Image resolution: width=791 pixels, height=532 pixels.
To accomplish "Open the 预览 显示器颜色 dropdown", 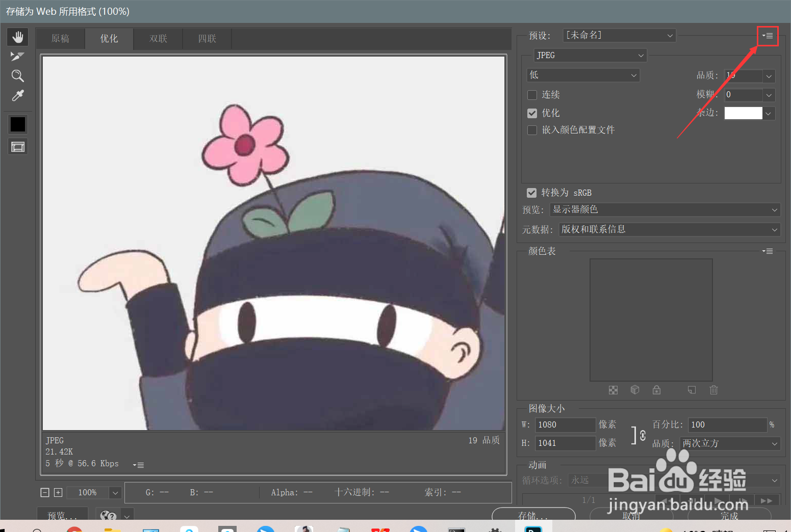I will tap(665, 209).
